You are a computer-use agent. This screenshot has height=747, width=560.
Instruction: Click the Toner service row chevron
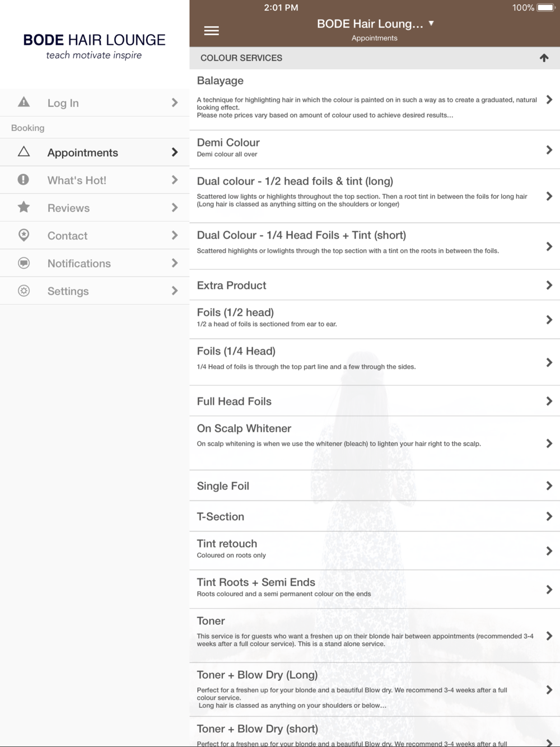coord(549,636)
